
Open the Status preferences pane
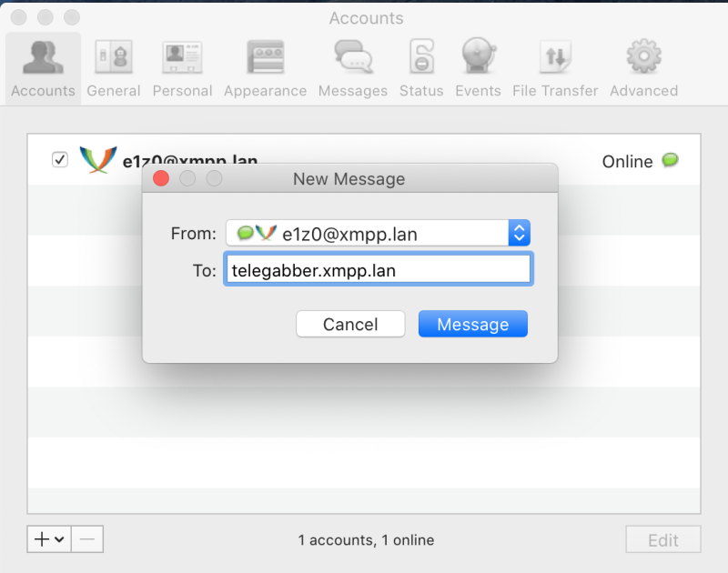(421, 69)
